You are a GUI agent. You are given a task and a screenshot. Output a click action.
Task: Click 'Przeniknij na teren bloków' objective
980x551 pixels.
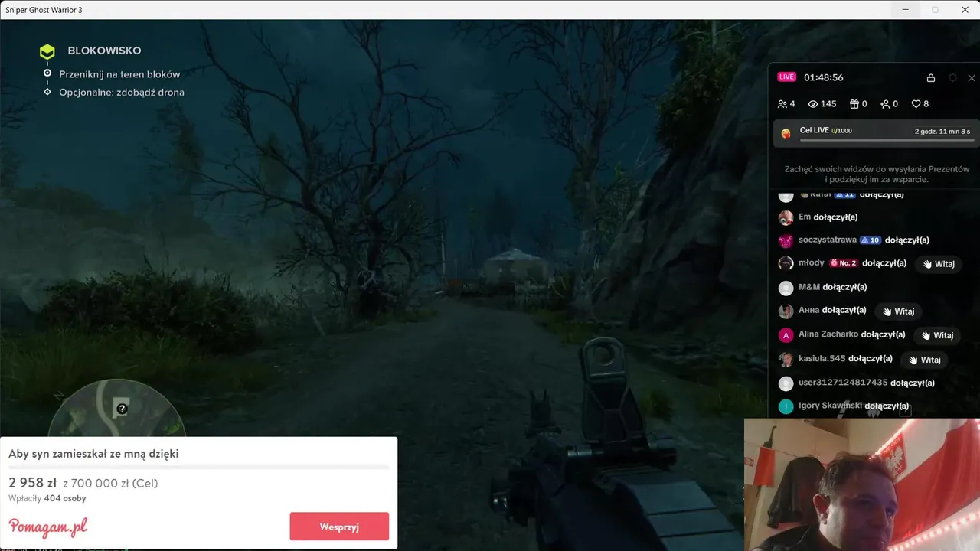119,74
